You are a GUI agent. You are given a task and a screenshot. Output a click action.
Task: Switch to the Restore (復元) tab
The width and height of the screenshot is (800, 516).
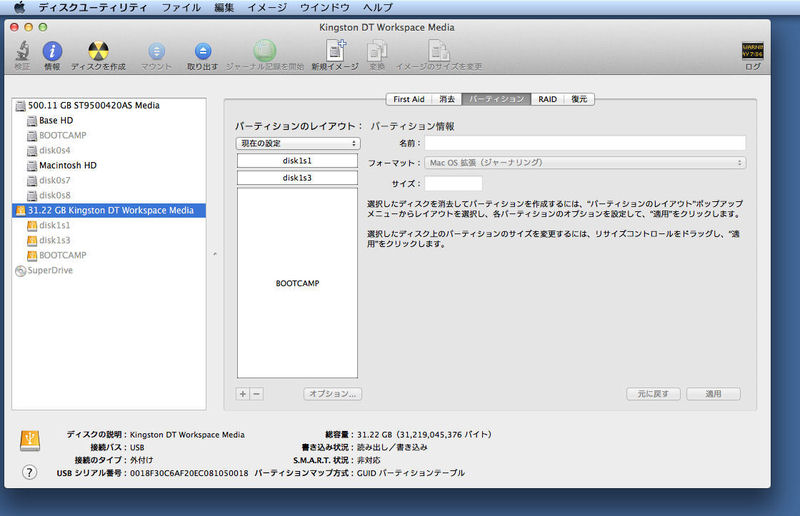(579, 99)
